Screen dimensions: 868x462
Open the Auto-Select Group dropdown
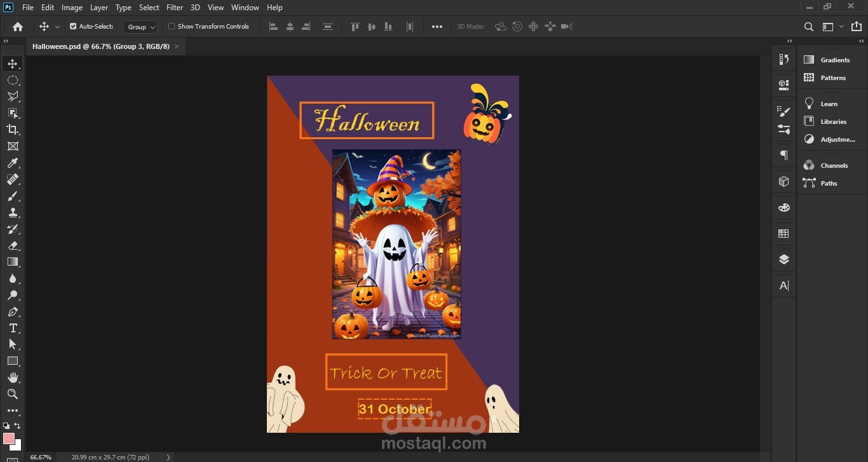click(140, 27)
